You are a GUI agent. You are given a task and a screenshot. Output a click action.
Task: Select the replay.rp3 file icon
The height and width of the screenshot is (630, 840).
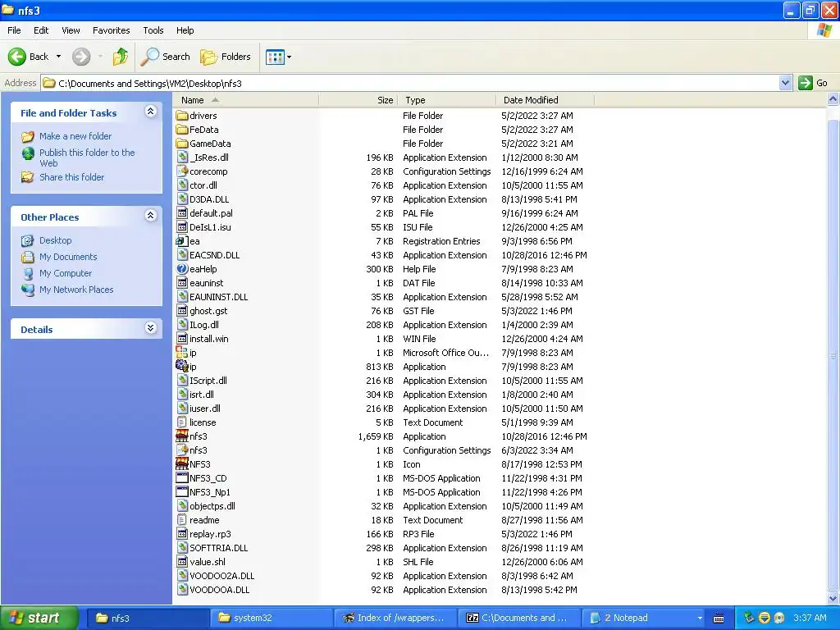(182, 533)
